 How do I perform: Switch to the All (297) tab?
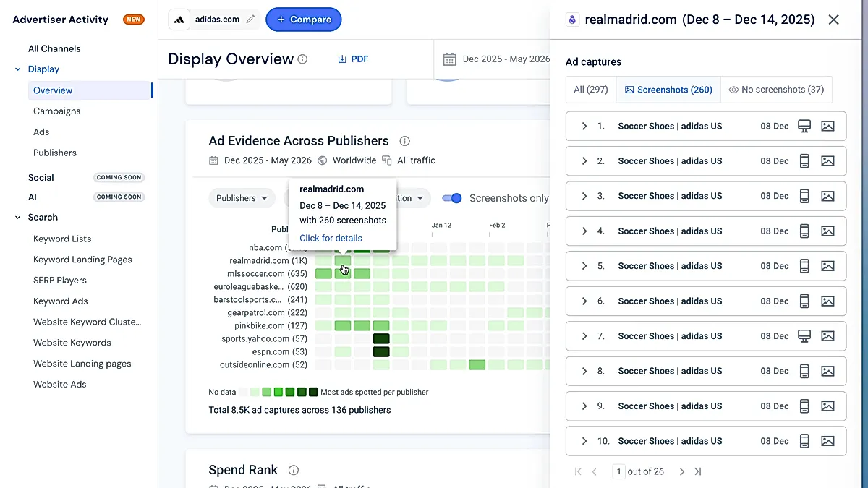click(x=591, y=90)
